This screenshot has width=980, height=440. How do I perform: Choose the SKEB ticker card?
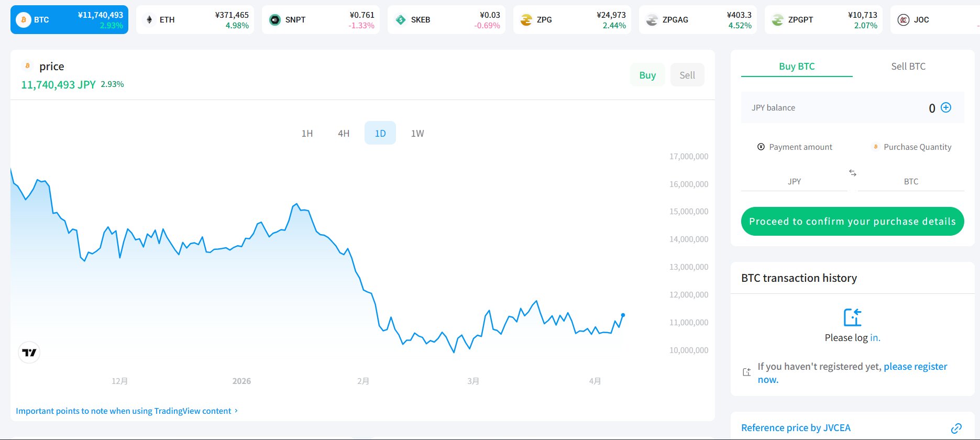[446, 20]
